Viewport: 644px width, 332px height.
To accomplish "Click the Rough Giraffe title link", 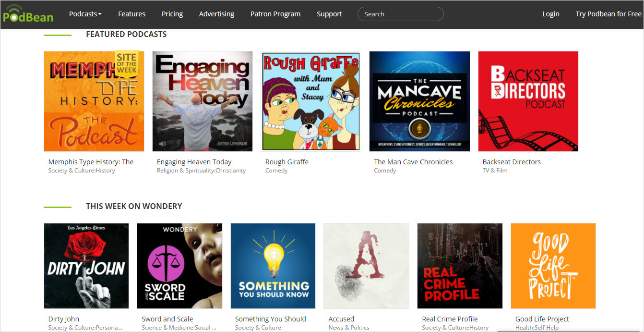I will coord(287,162).
